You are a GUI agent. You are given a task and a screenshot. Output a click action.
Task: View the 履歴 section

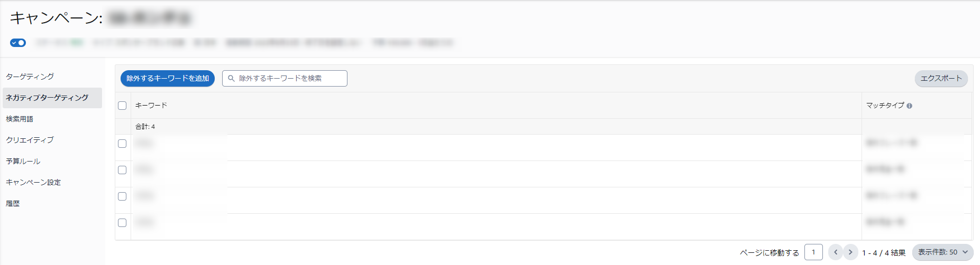pyautogui.click(x=13, y=203)
